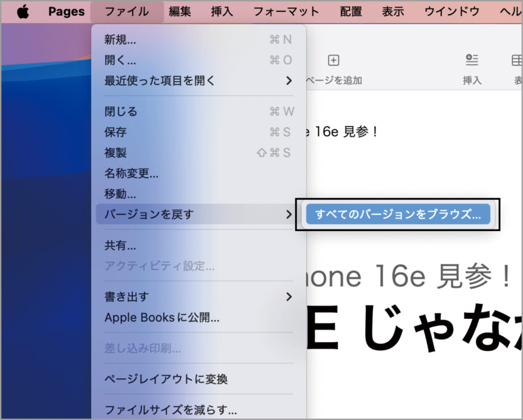The image size is (523, 420).
Task: Open the Pages application menu
Action: (66, 12)
